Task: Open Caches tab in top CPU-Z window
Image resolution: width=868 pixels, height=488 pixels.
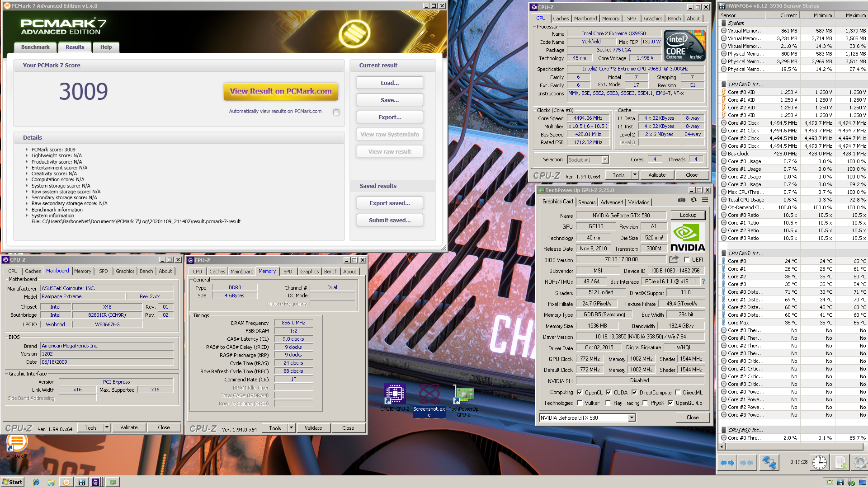Action: click(561, 19)
